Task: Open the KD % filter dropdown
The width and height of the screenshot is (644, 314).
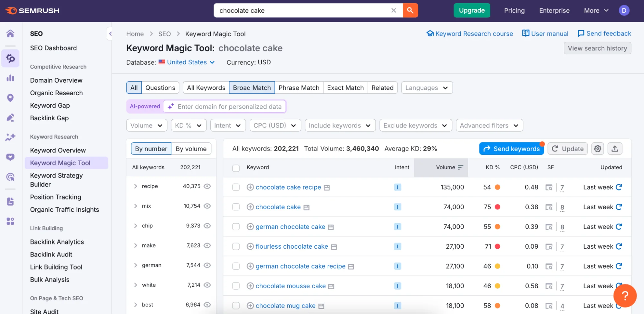Action: pyautogui.click(x=188, y=125)
